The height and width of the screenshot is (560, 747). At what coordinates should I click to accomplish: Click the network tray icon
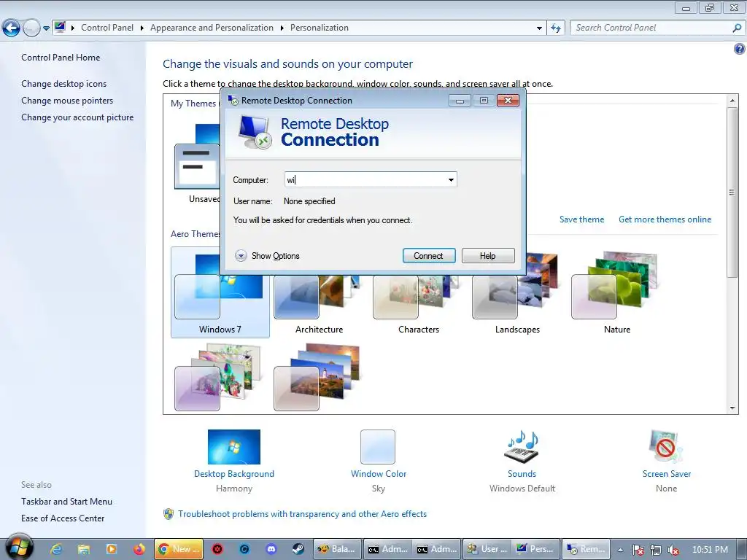tap(656, 550)
